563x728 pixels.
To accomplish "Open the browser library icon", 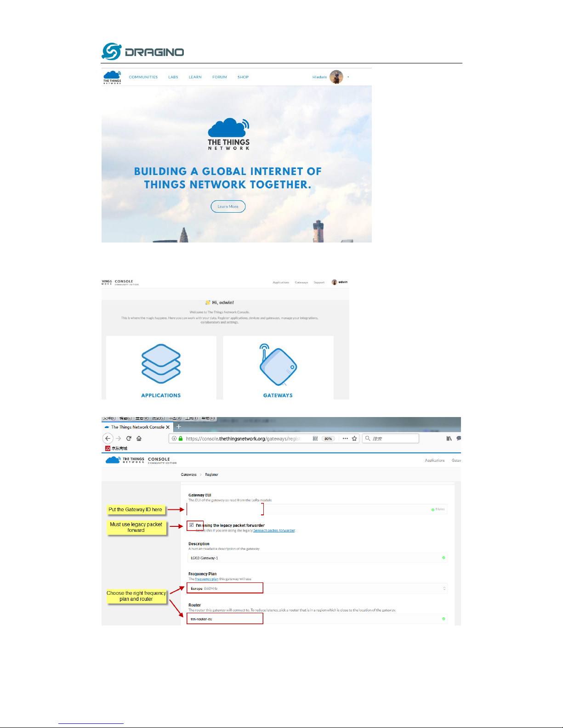I will tap(449, 439).
